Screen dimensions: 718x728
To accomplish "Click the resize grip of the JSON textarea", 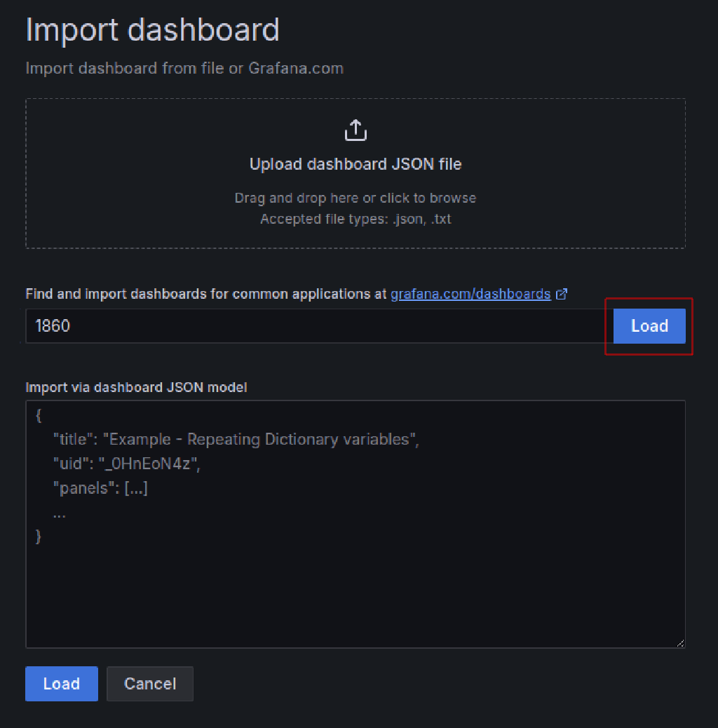I will coord(681,643).
